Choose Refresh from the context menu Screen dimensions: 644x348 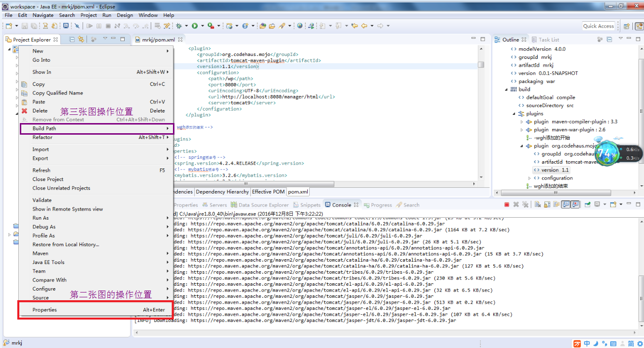(97, 170)
